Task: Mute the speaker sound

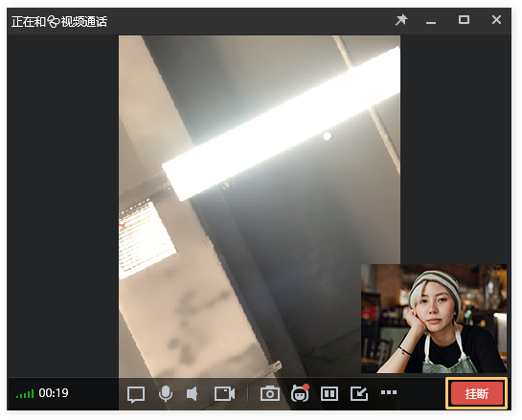Action: pyautogui.click(x=193, y=394)
